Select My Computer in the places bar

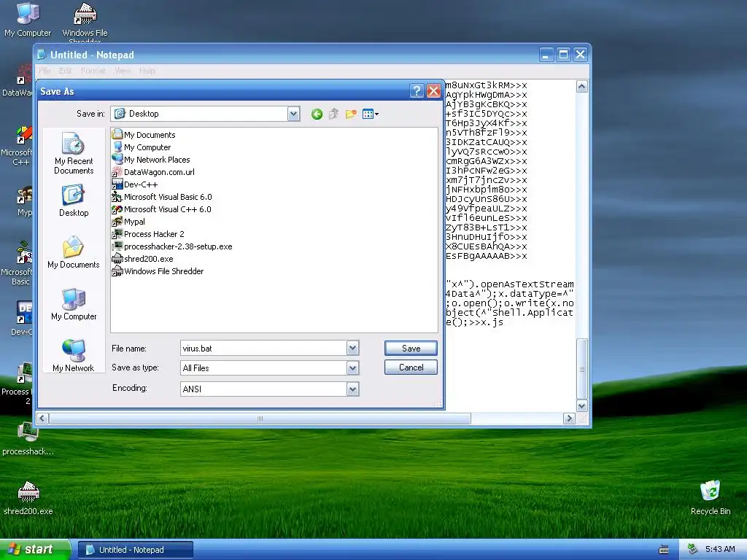click(74, 304)
